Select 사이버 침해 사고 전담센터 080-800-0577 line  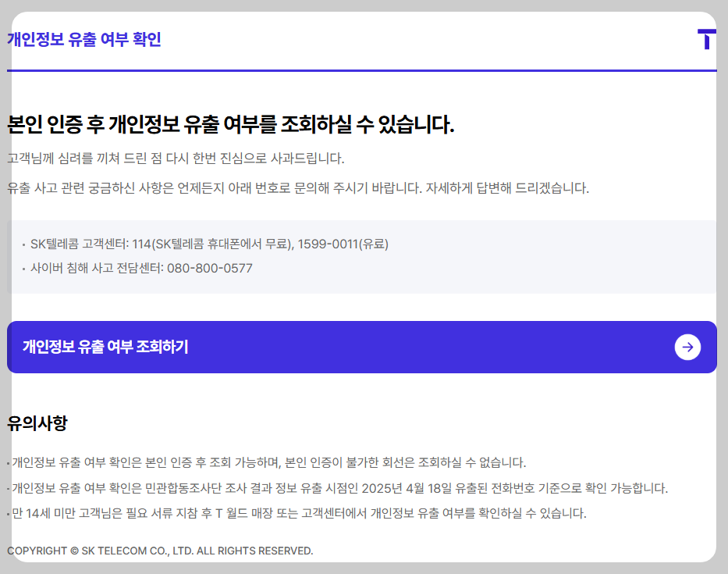(141, 268)
